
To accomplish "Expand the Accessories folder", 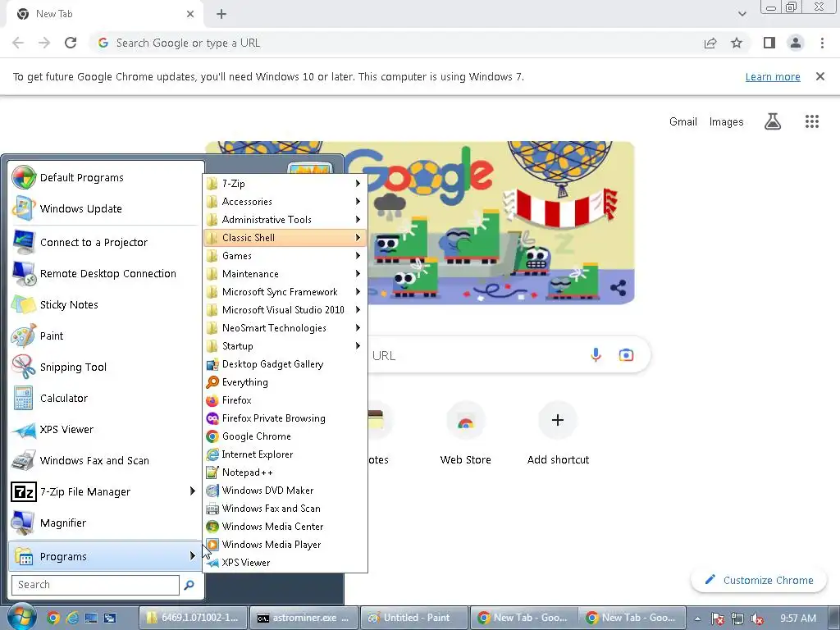I will tap(285, 202).
